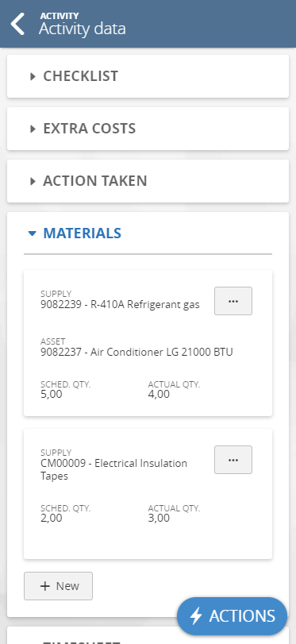The height and width of the screenshot is (644, 296).
Task: Add a new material with New button
Action: click(x=58, y=586)
